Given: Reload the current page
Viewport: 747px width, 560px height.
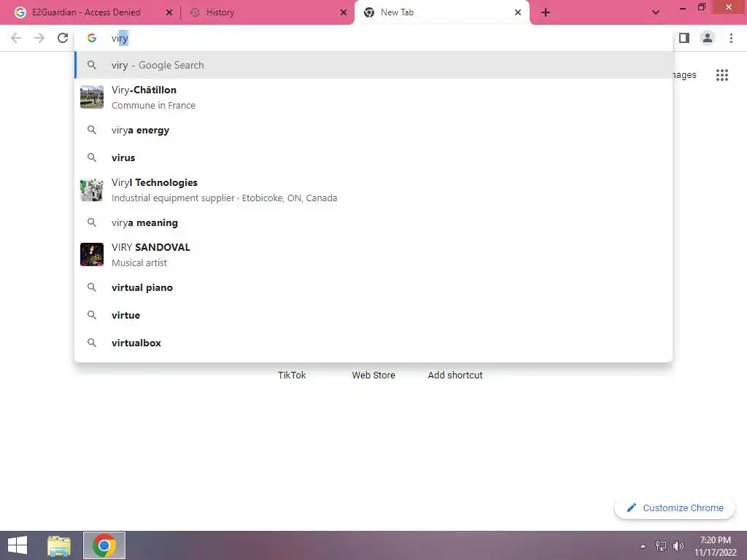Looking at the screenshot, I should point(63,38).
